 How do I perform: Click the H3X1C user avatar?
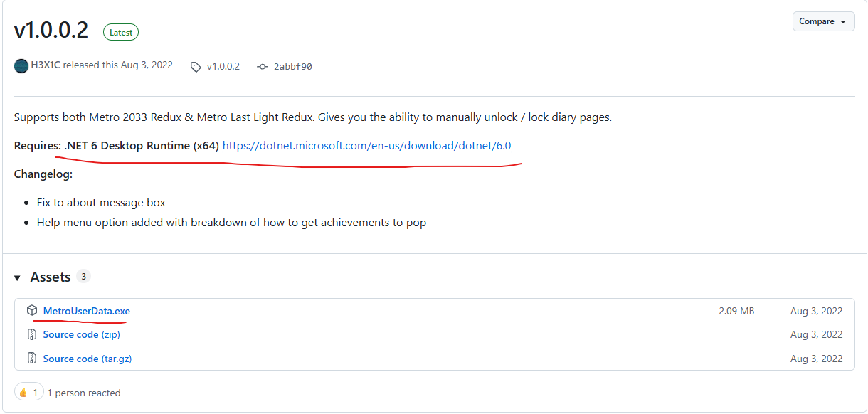click(x=21, y=65)
